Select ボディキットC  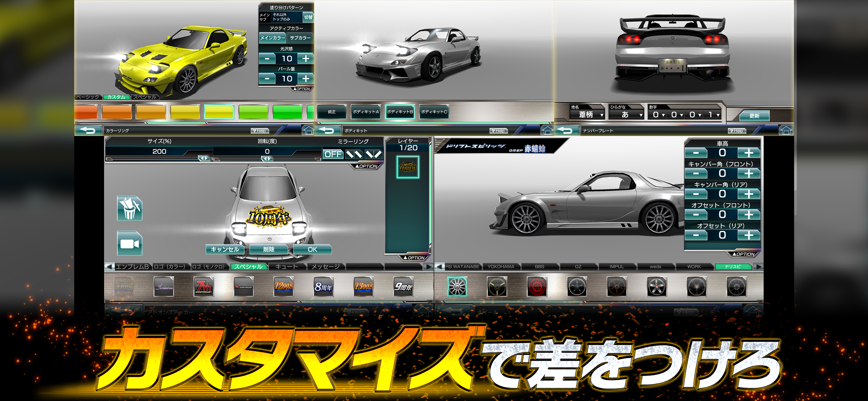[434, 112]
